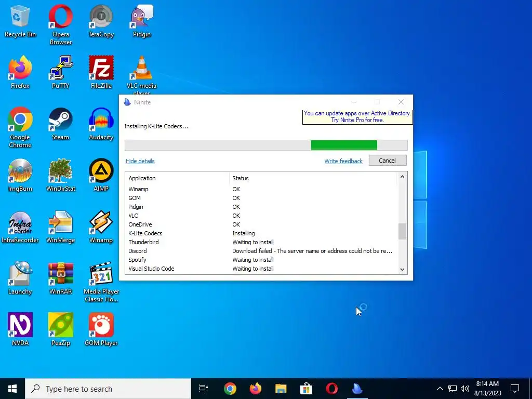Show hidden system tray icons
Screen dimensions: 532x399
point(440,389)
